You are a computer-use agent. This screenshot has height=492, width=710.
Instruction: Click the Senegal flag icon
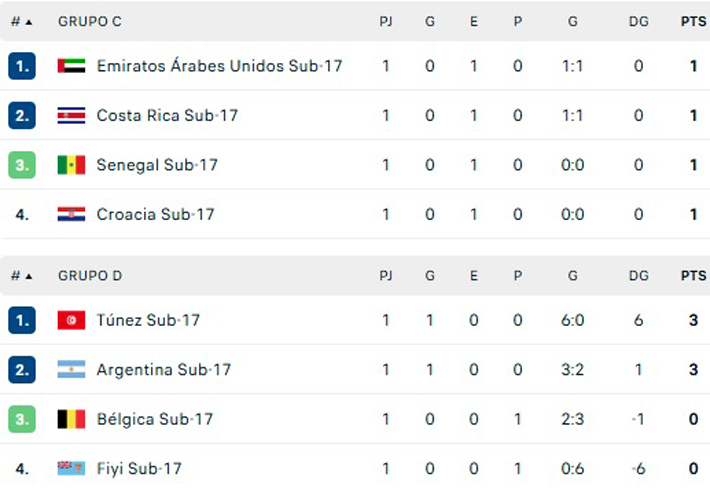71,165
